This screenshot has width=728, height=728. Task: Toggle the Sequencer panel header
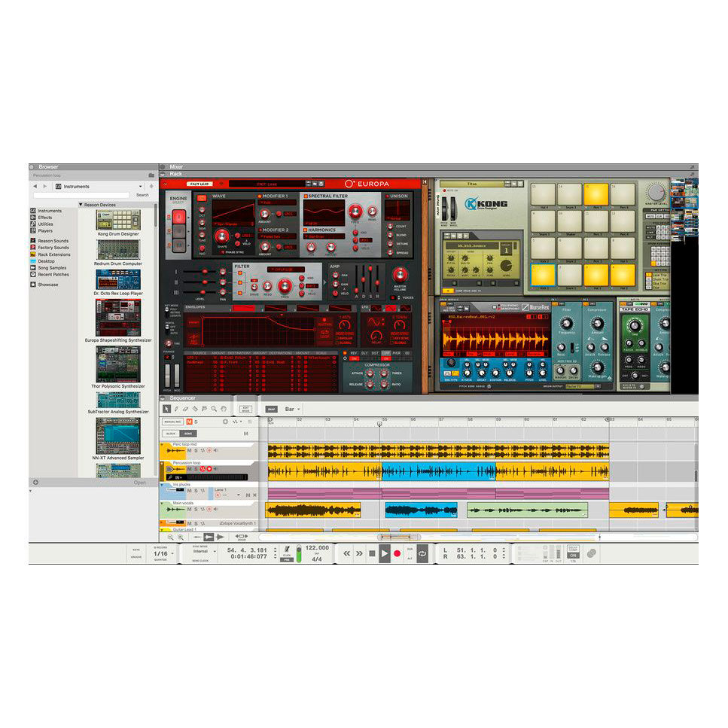(428, 398)
